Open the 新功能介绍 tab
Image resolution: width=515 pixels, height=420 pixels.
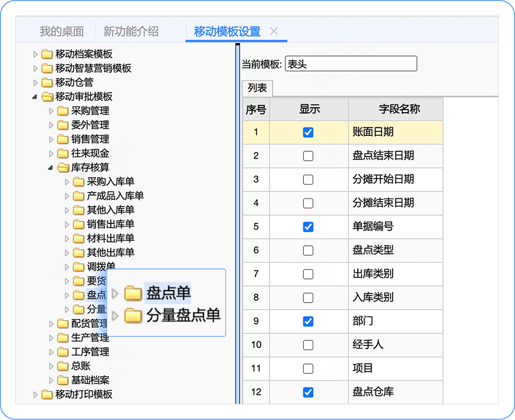[131, 31]
